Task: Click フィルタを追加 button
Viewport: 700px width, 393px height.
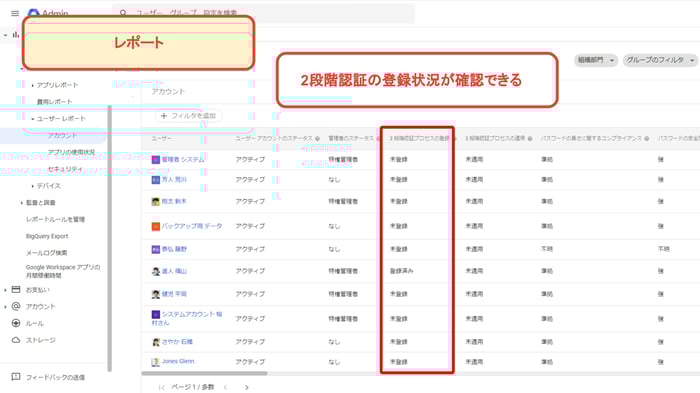Action: 188,116
